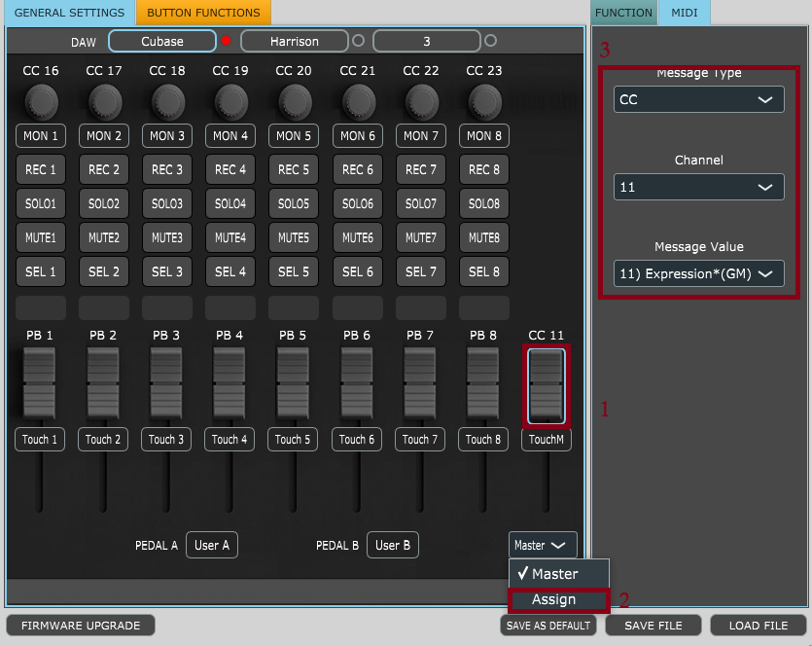The height and width of the screenshot is (646, 812).
Task: Select the TouchM button
Action: click(546, 440)
